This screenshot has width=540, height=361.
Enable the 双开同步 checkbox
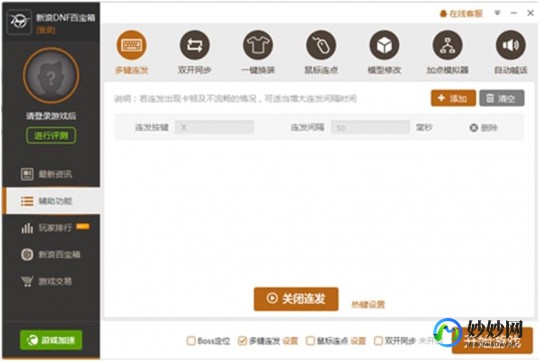click(378, 341)
